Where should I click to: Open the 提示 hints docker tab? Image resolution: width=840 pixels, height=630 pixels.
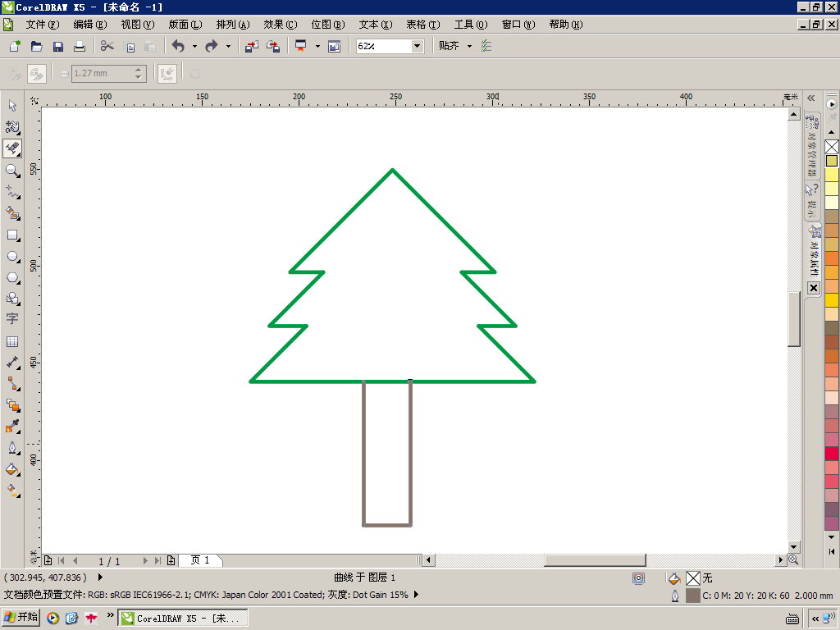coord(812,200)
